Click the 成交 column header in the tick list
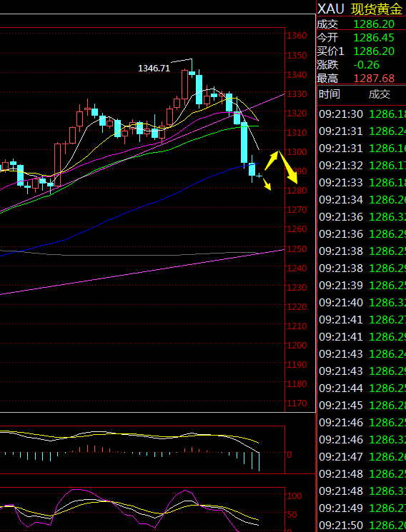The image size is (406, 532). tap(380, 94)
